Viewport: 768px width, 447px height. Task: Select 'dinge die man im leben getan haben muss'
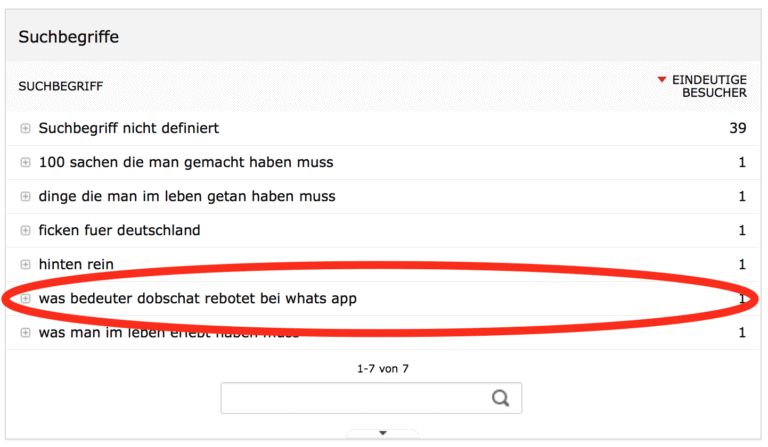(187, 197)
